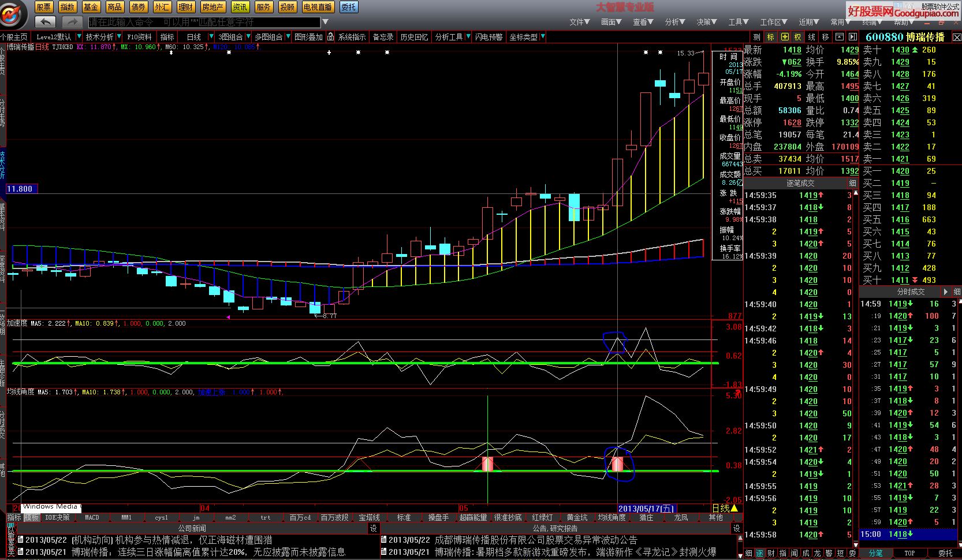Click the 指数 button
The width and height of the screenshot is (962, 560).
click(68, 7)
